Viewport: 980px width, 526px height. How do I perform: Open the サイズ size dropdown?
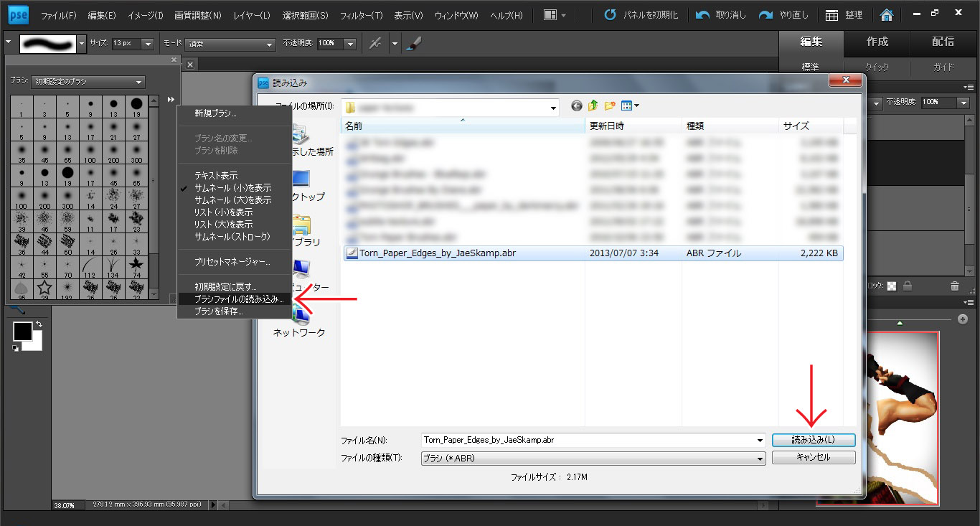click(148, 44)
